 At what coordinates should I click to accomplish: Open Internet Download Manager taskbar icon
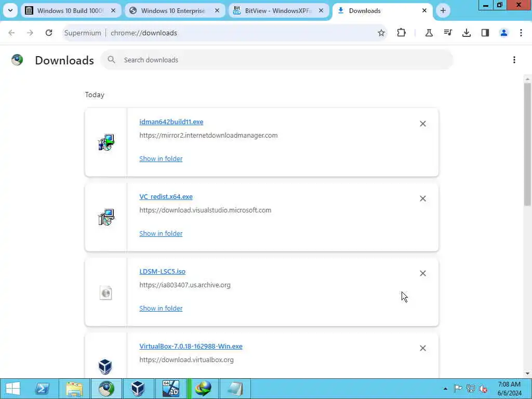204,389
